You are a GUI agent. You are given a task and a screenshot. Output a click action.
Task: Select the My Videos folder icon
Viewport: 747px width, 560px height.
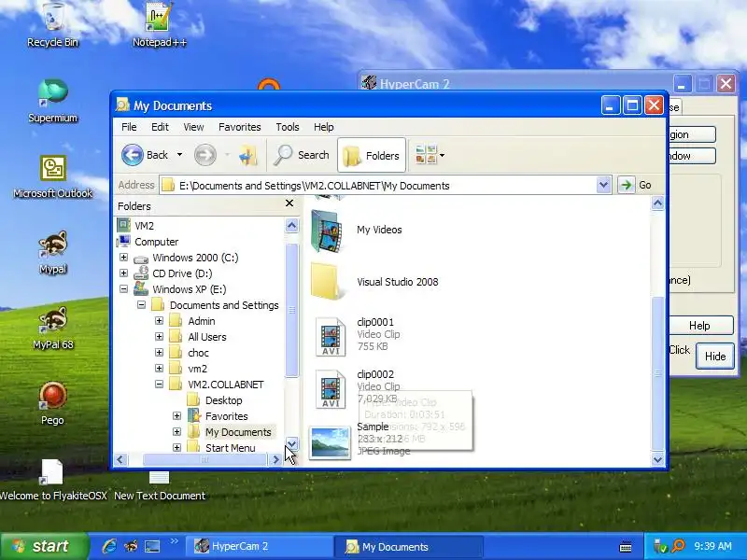327,231
